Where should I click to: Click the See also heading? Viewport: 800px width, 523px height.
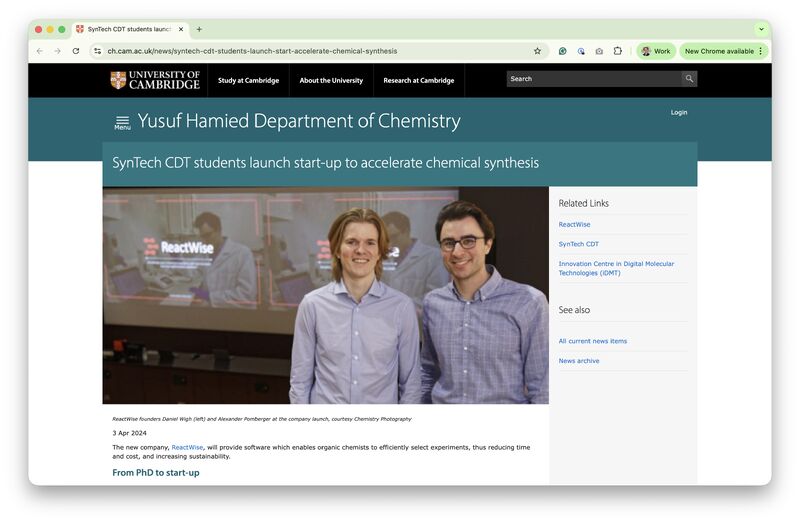click(574, 310)
